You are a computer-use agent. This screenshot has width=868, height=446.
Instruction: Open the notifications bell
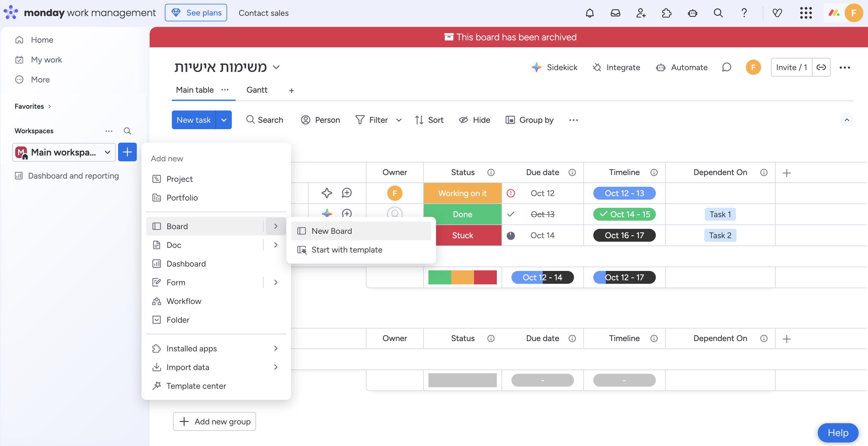[589, 13]
